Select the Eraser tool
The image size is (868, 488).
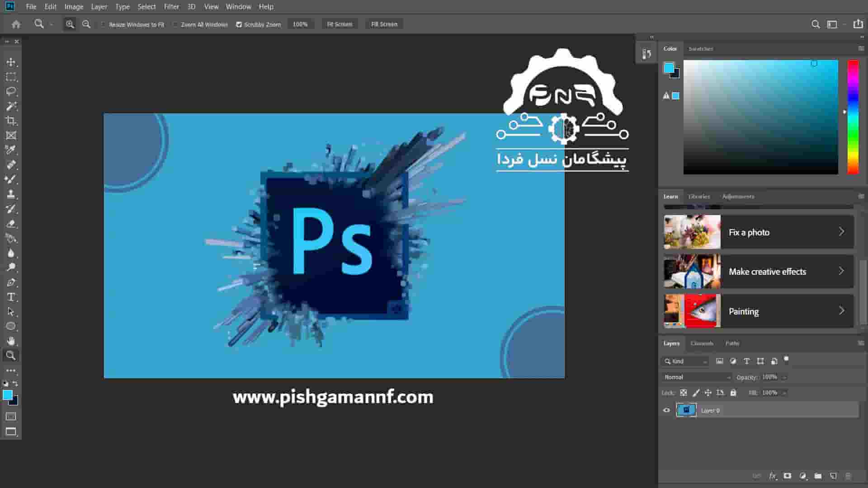[x=11, y=224]
